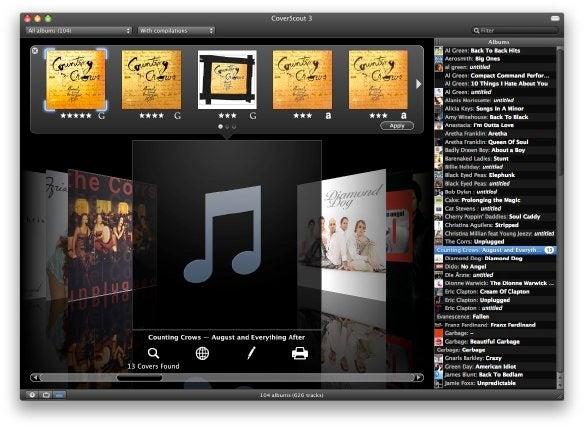Open the web browser globe icon
Screen dimensions: 584x428
coord(202,353)
